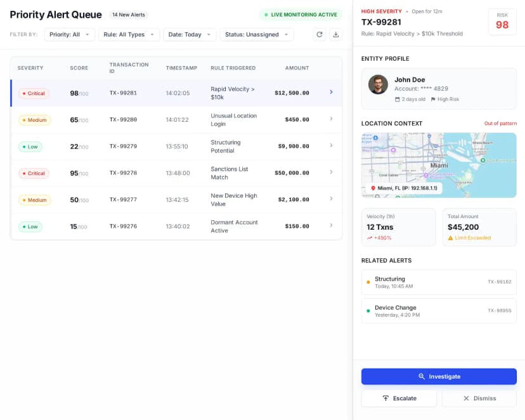Viewport: 525px width, 420px height.
Task: Expand the Status: Unassigned dropdown
Action: coord(257,35)
